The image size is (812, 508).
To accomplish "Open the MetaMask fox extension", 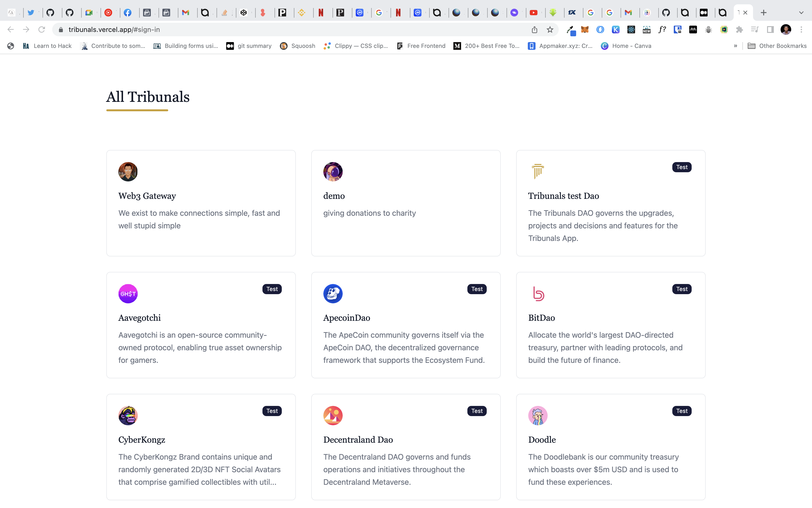I will (x=585, y=30).
